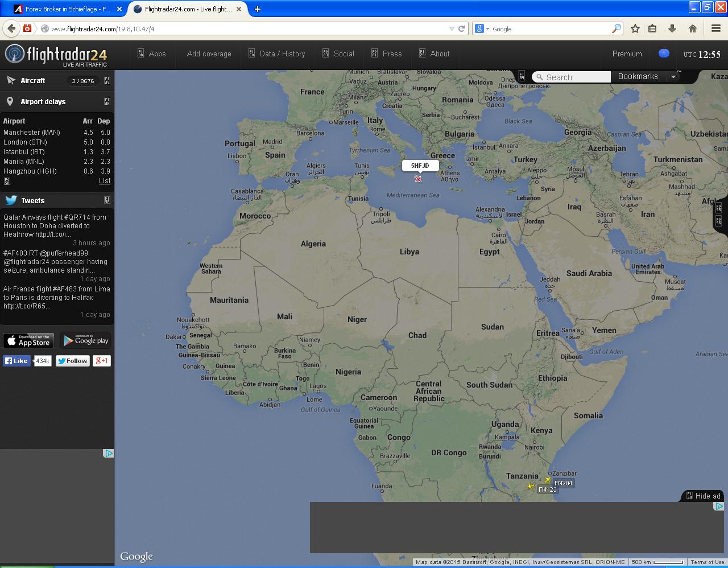Viewport: 728px width, 568px height.
Task: Open the List link under airport delays
Action: [105, 180]
